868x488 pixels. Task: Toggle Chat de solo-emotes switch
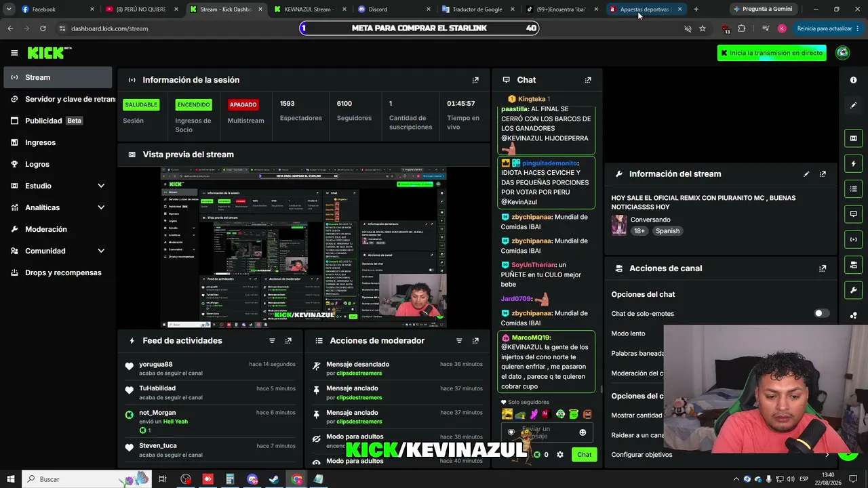pyautogui.click(x=821, y=314)
